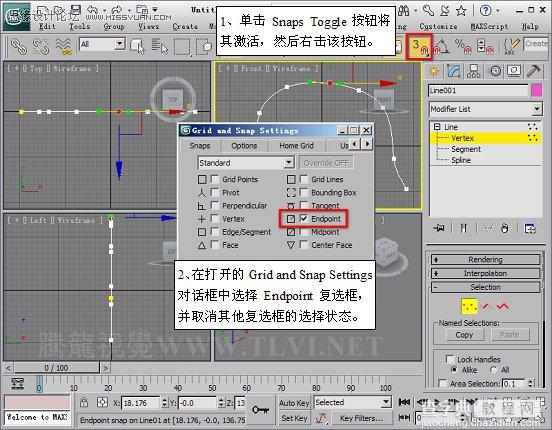Click the 0 / 100 time slider
Image resolution: width=552 pixels, height=430 pixels.
(56, 368)
